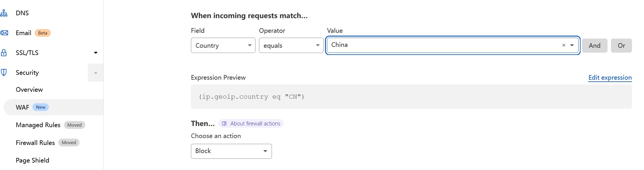644x170 pixels.
Task: Click the Security shield icon
Action: 4,72
